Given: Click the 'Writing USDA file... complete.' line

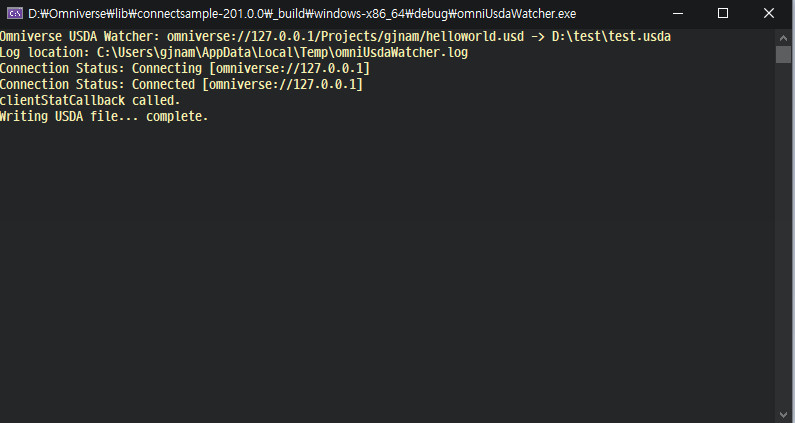Looking at the screenshot, I should point(104,116).
